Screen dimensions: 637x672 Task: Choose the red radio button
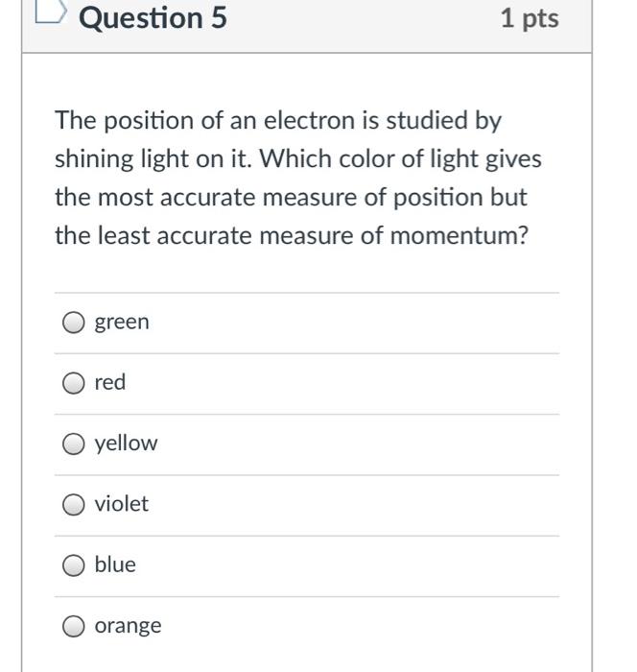(74, 383)
